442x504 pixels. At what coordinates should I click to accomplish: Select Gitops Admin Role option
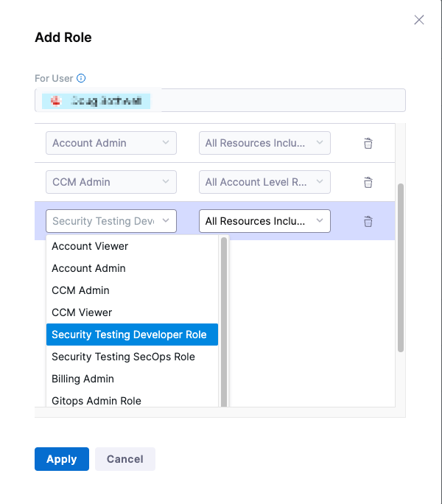96,401
